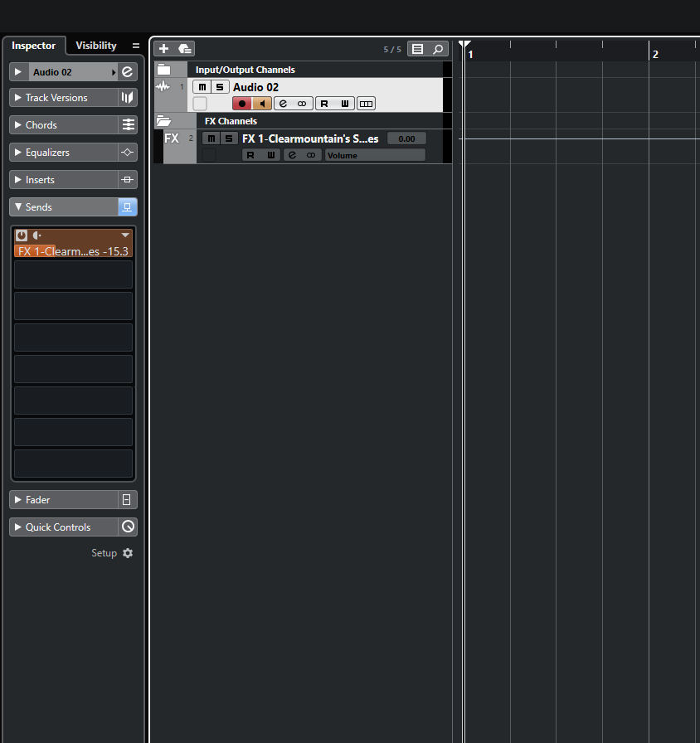Expand the Fader section
Image resolution: width=700 pixels, height=743 pixels.
[x=18, y=500]
